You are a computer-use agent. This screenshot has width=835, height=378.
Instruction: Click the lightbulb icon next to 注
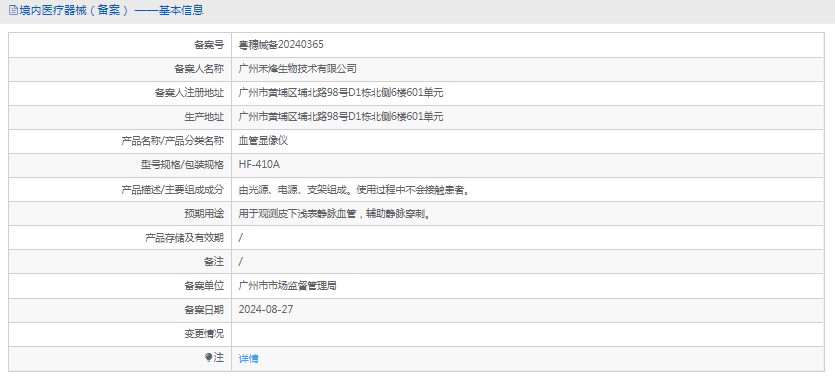click(x=208, y=358)
